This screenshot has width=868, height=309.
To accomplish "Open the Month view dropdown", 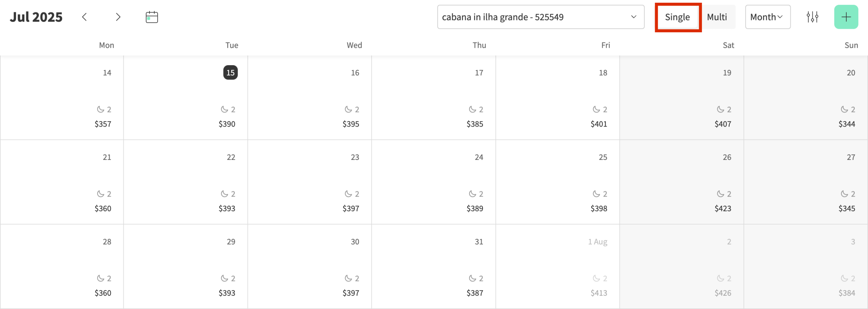I will point(767,17).
